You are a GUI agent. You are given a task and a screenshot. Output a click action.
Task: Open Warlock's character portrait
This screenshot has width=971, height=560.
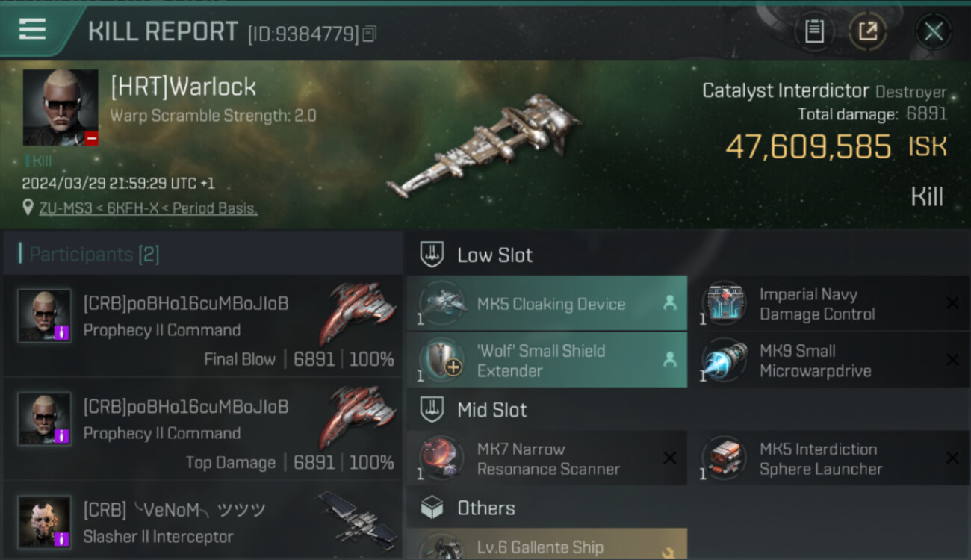[x=61, y=108]
